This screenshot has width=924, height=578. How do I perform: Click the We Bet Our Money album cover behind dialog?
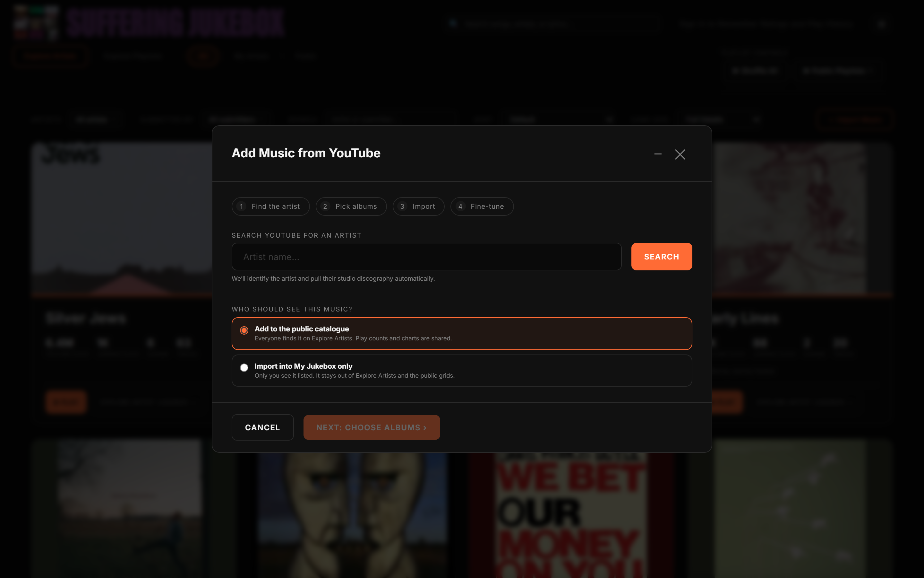click(570, 515)
